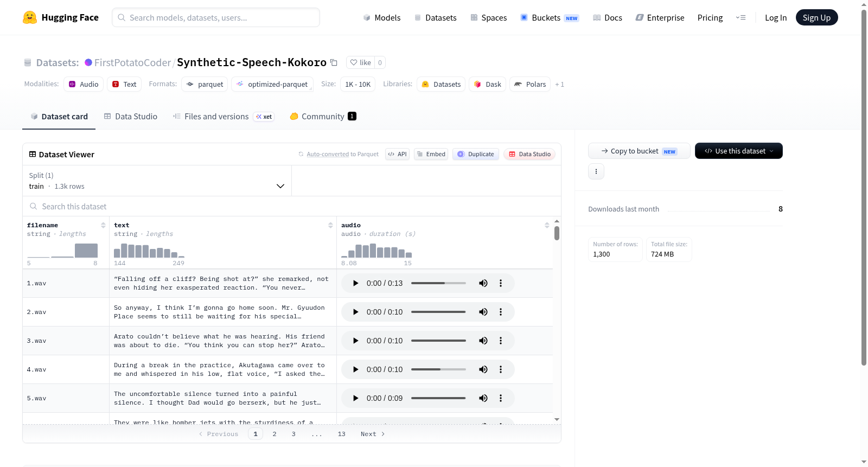Go to page 13 of the table
This screenshot has width=868, height=467.
(x=342, y=434)
